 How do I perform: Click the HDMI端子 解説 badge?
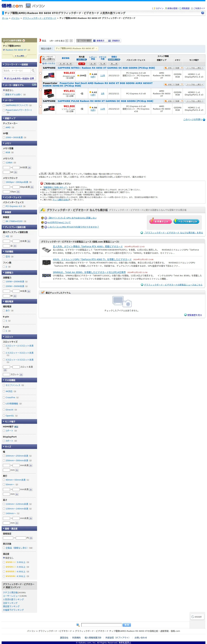click(x=16, y=427)
